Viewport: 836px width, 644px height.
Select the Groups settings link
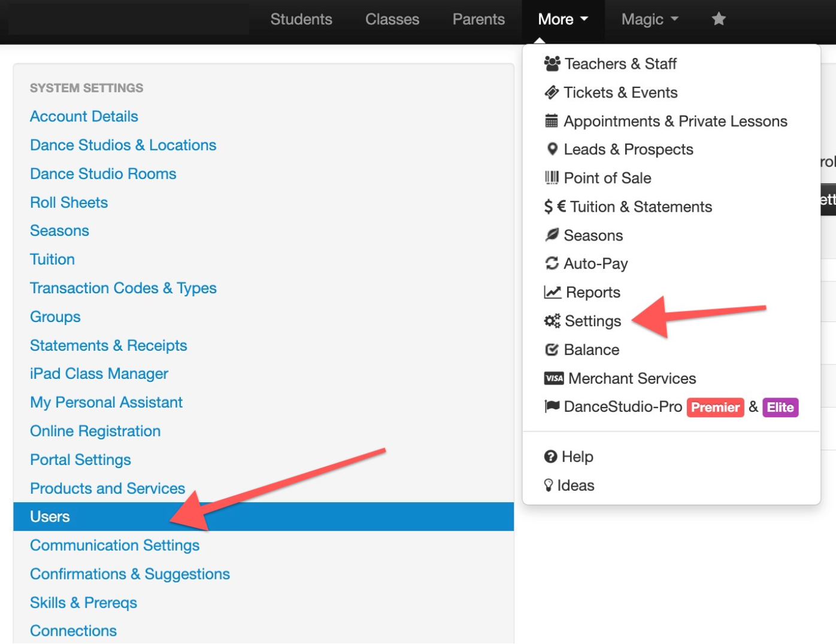coord(55,317)
